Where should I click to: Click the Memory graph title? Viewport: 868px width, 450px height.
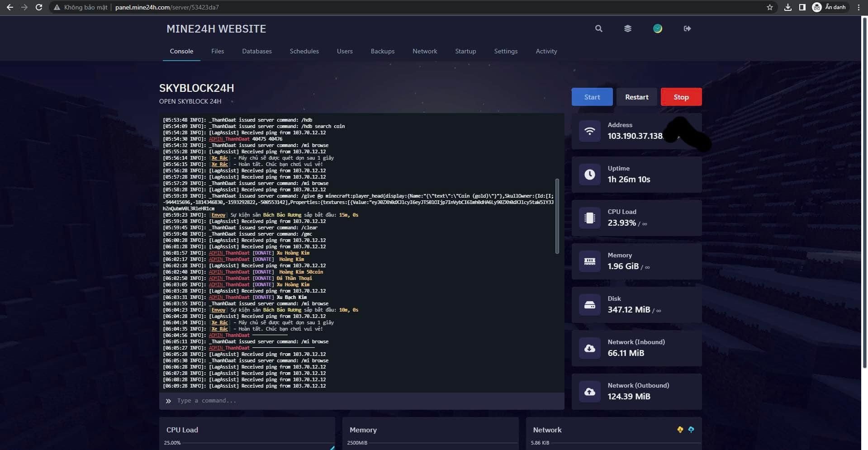[363, 430]
